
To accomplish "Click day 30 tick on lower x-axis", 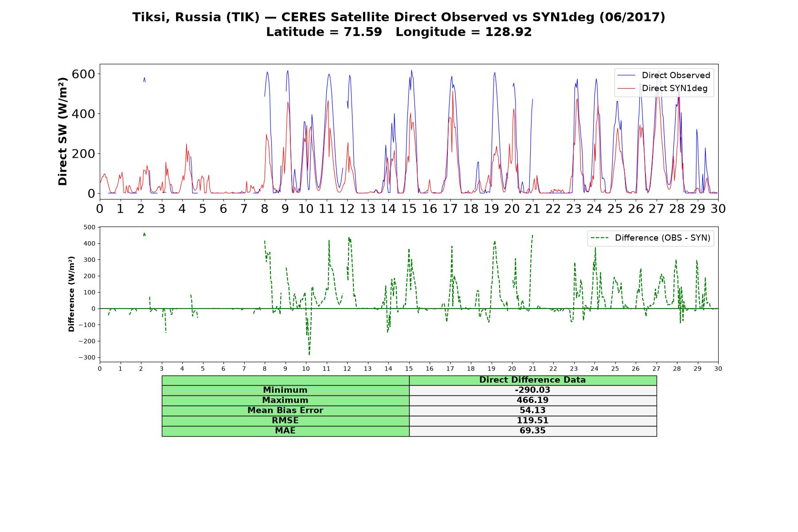I will point(718,369).
